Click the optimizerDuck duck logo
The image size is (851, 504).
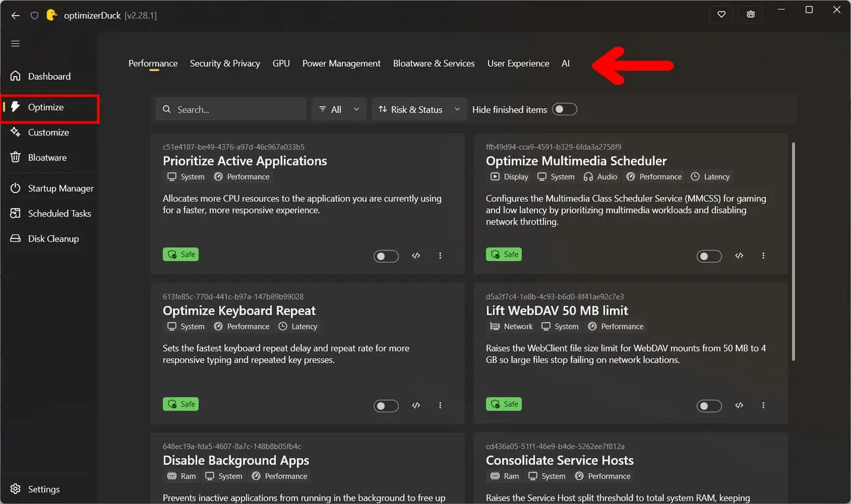(52, 14)
